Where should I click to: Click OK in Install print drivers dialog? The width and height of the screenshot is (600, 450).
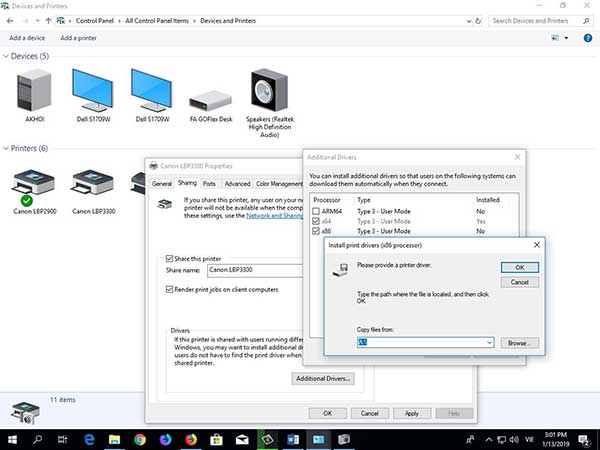[520, 267]
